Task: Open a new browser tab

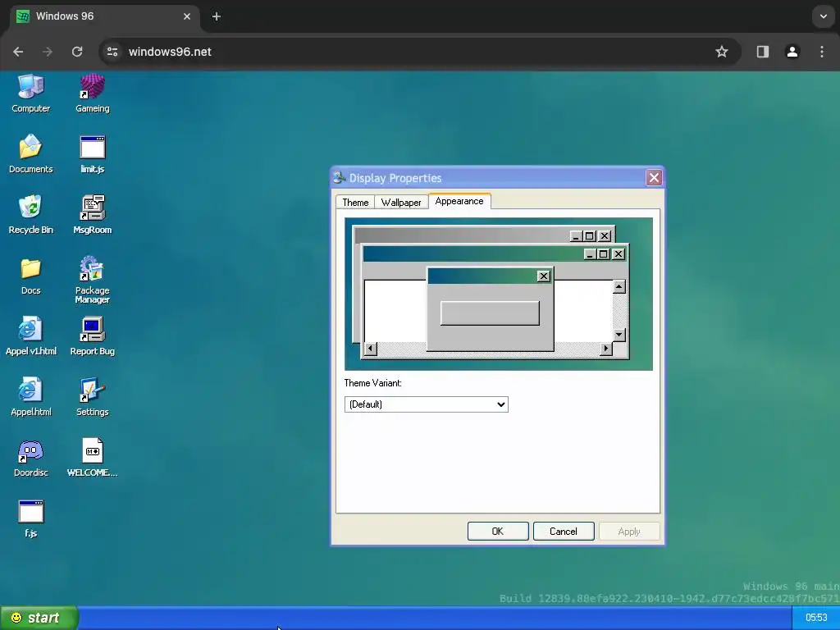Action: click(217, 16)
